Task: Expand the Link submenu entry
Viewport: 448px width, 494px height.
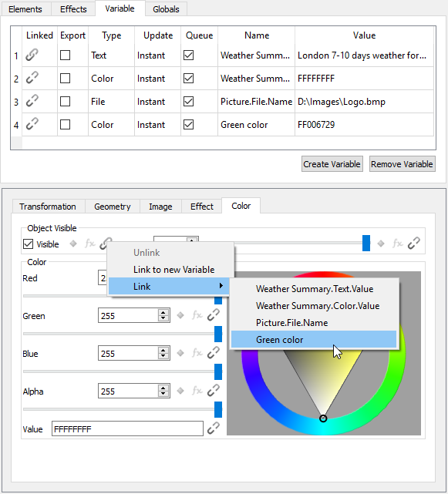Action: click(169, 287)
